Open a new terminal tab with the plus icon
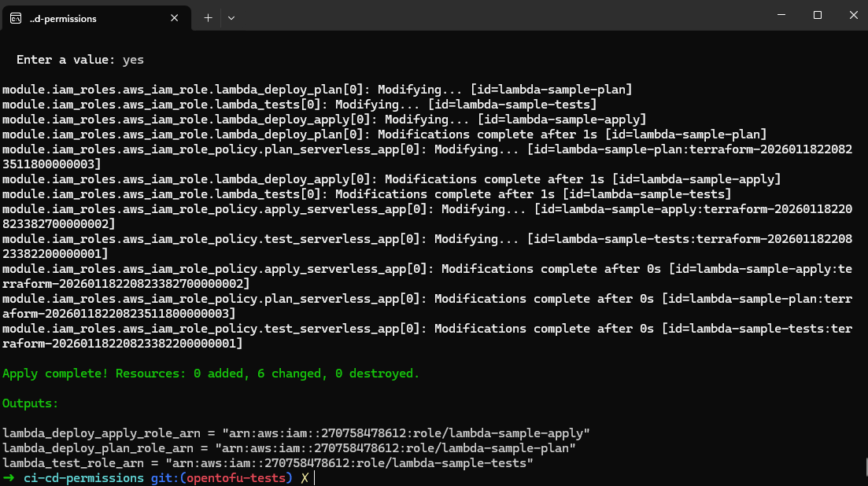868x486 pixels. [x=208, y=17]
